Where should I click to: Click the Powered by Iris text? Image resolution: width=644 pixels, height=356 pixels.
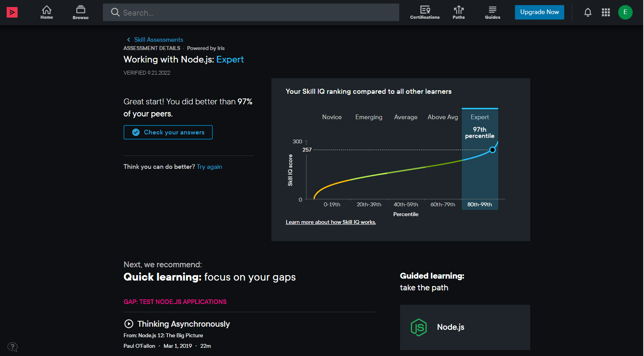[206, 48]
